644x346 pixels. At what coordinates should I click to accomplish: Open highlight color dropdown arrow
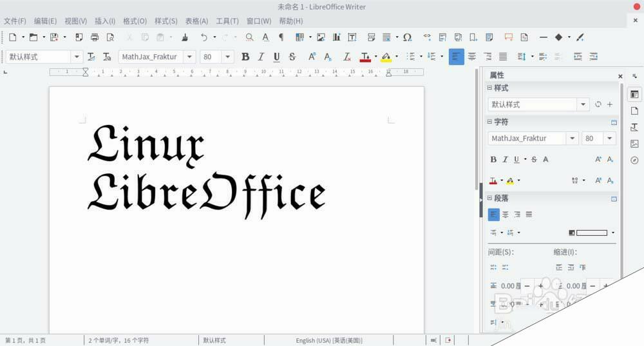click(x=397, y=57)
